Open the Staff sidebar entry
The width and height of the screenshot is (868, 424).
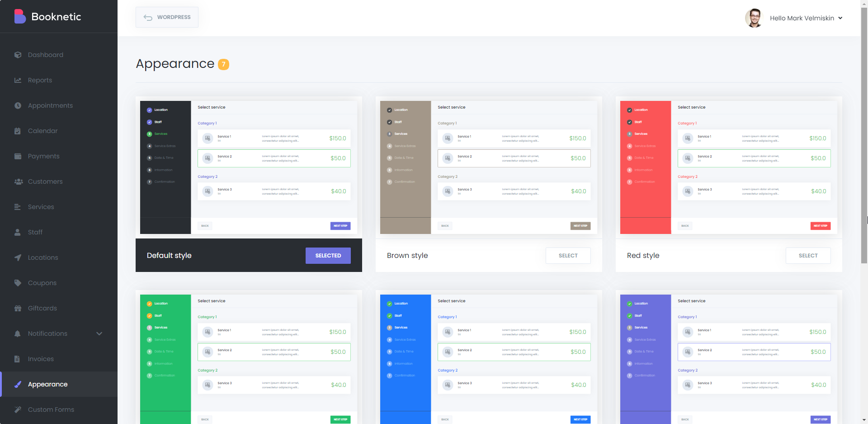(59, 232)
